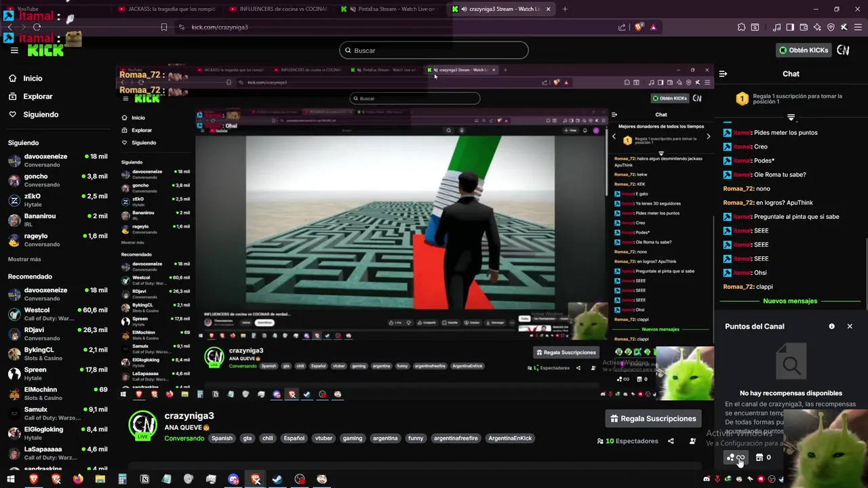Open the Kick hamburger menu

click(14, 51)
